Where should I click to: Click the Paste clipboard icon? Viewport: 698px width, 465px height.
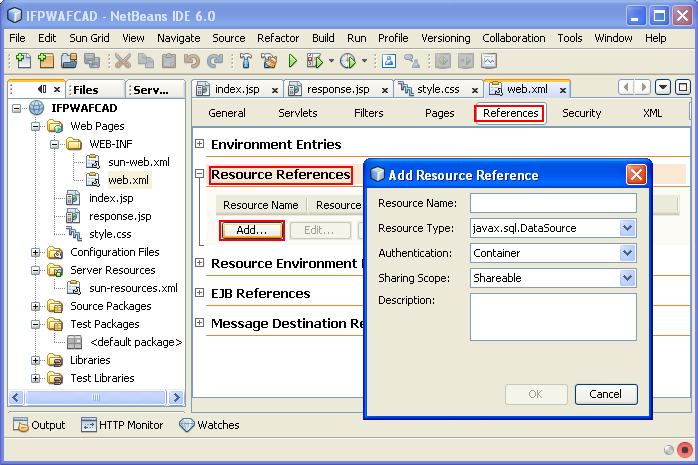click(x=169, y=61)
